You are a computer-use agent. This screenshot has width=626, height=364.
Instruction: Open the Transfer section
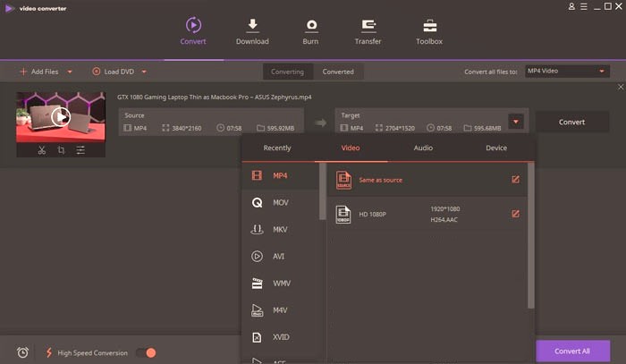tap(368, 31)
